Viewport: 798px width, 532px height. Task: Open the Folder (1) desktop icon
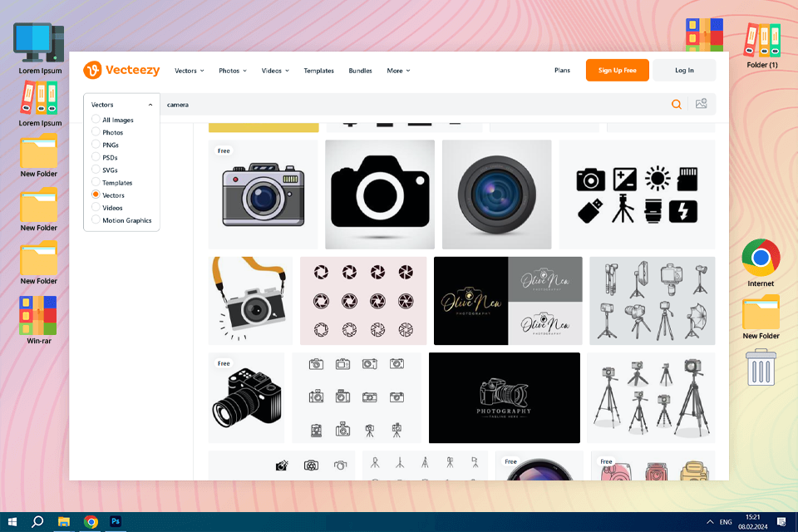point(762,46)
